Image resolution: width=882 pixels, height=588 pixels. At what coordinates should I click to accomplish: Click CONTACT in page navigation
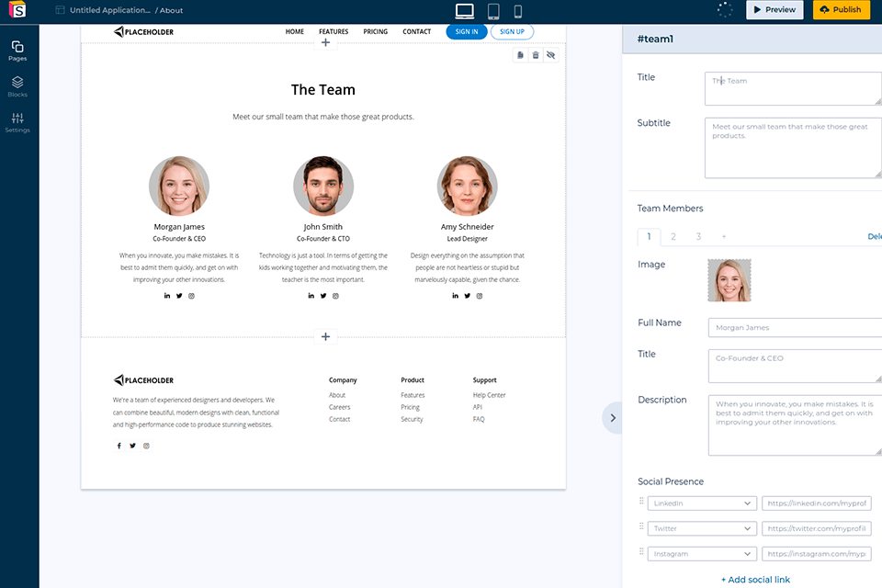(417, 31)
